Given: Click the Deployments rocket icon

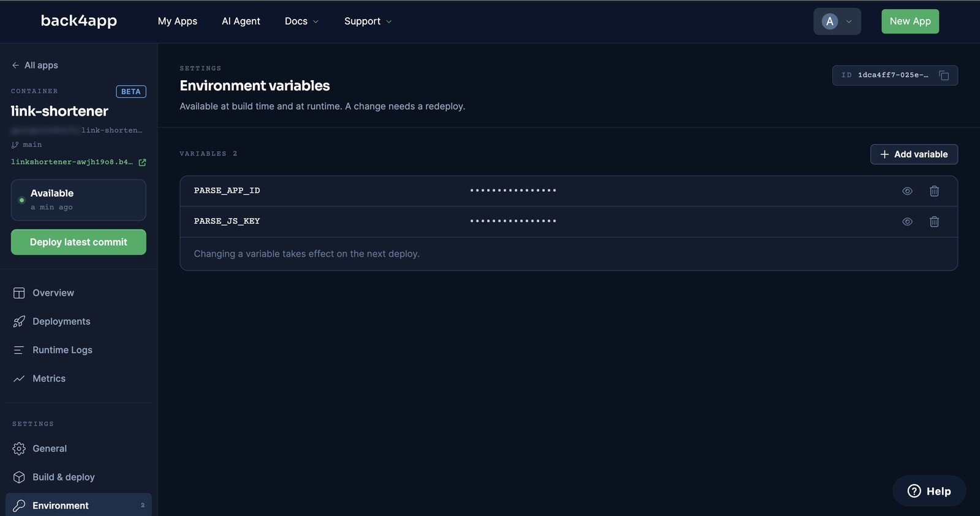Looking at the screenshot, I should pyautogui.click(x=19, y=321).
